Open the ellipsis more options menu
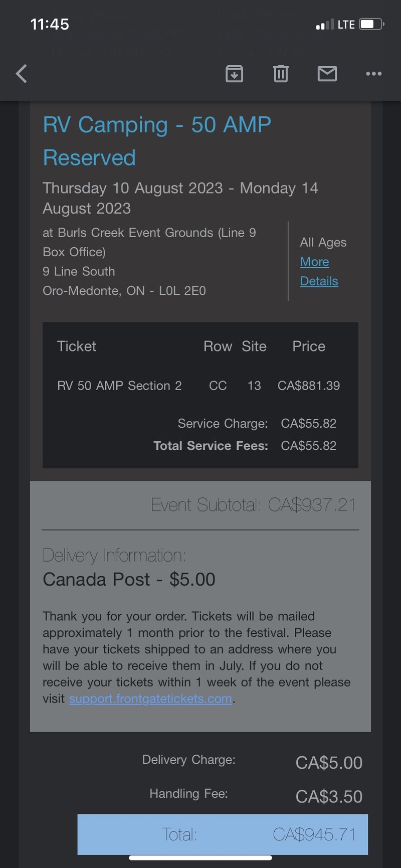The width and height of the screenshot is (401, 868). 373,74
